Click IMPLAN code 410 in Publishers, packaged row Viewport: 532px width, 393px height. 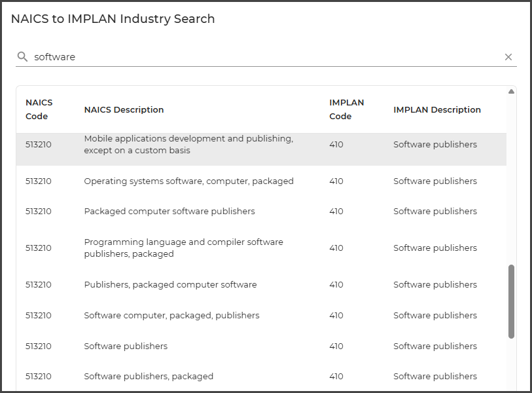[336, 285]
